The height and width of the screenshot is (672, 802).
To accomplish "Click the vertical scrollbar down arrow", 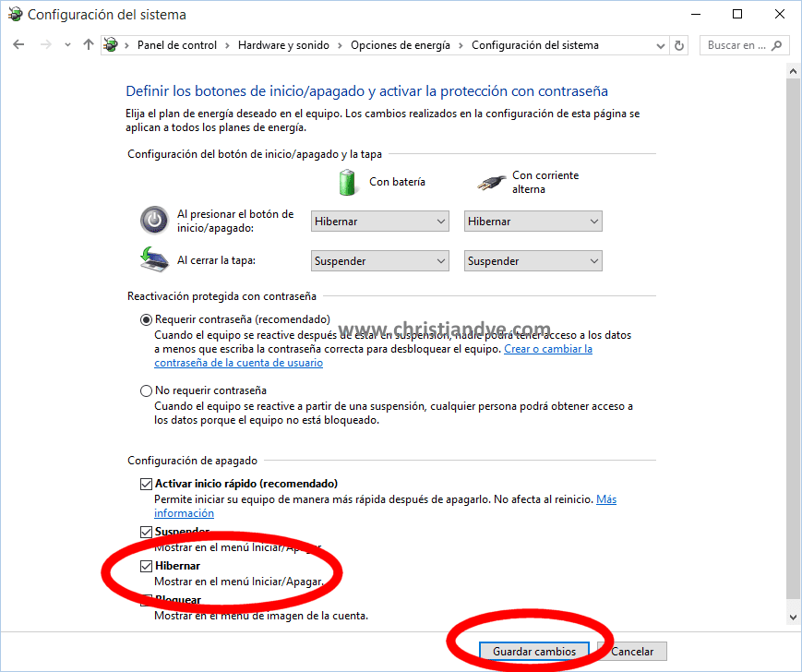I will coord(793,618).
